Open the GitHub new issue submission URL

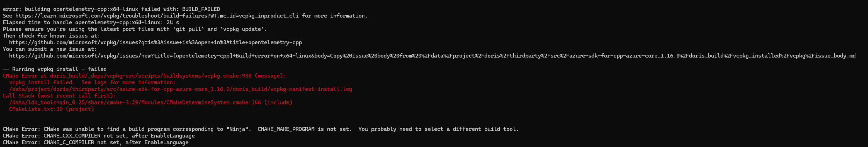pyautogui.click(x=432, y=56)
